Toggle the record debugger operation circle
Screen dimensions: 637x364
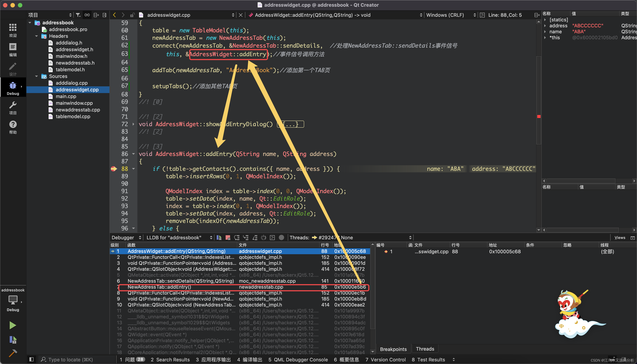281,237
